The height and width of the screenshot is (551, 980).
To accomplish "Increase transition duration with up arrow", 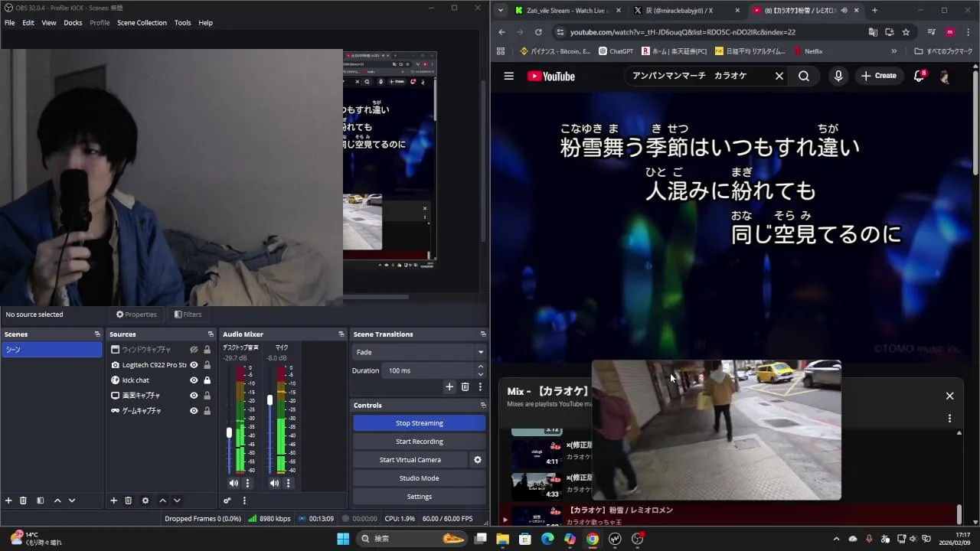I will pos(480,367).
